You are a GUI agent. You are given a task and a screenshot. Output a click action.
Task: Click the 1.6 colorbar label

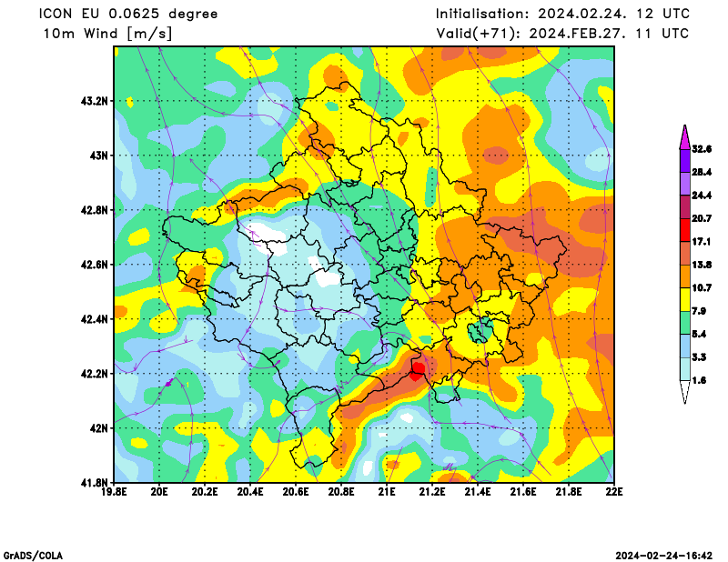[699, 380]
